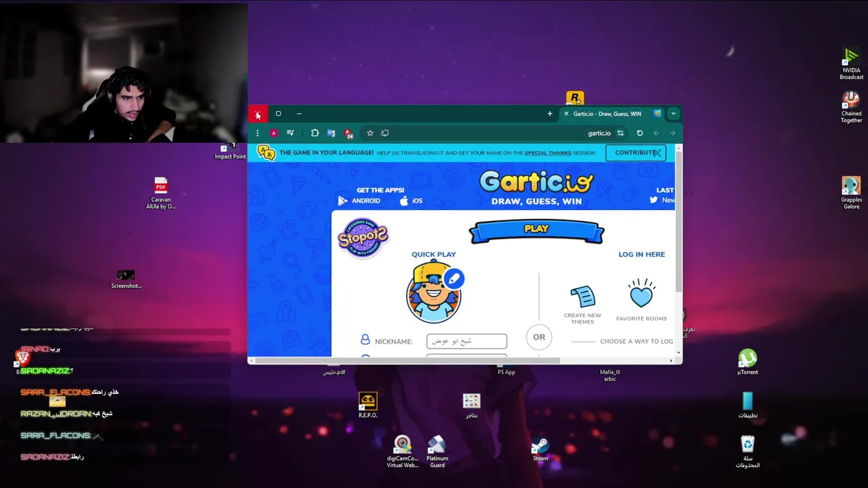Open a new browser tab with plus
This screenshot has height=488, width=868.
(x=550, y=114)
